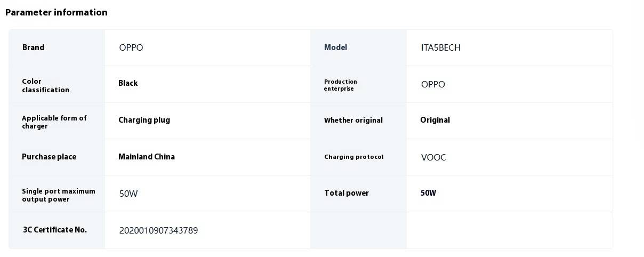Select the Whether original label
Screen dimensions: 644x257
tap(353, 121)
